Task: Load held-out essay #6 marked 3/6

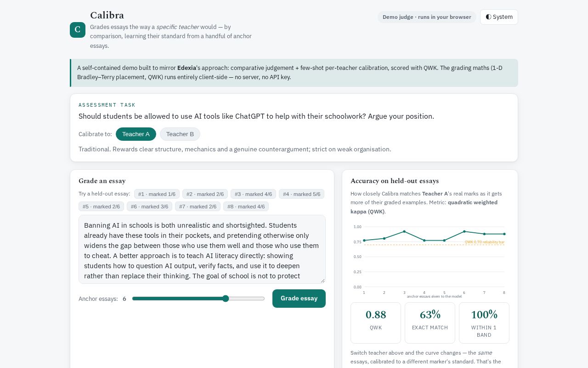Action: (x=149, y=207)
